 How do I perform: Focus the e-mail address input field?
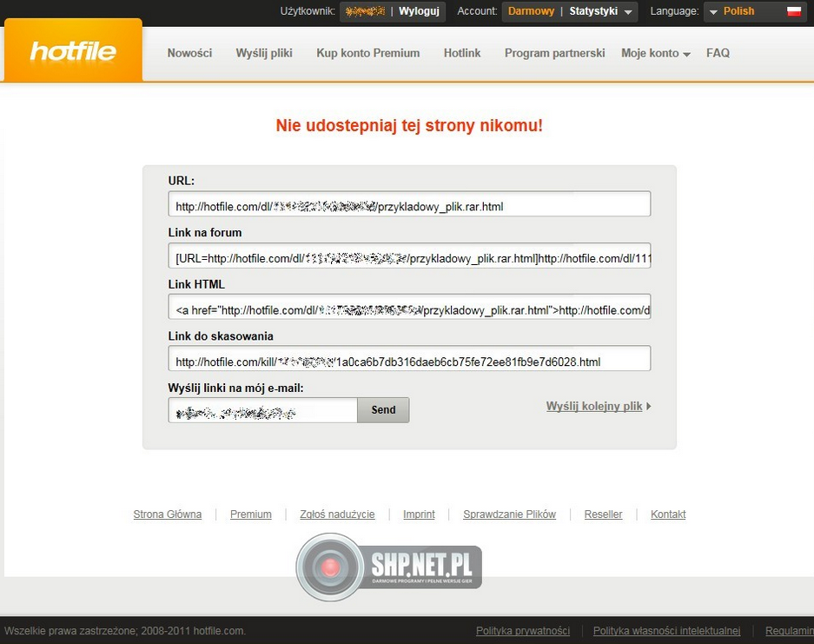tap(262, 410)
